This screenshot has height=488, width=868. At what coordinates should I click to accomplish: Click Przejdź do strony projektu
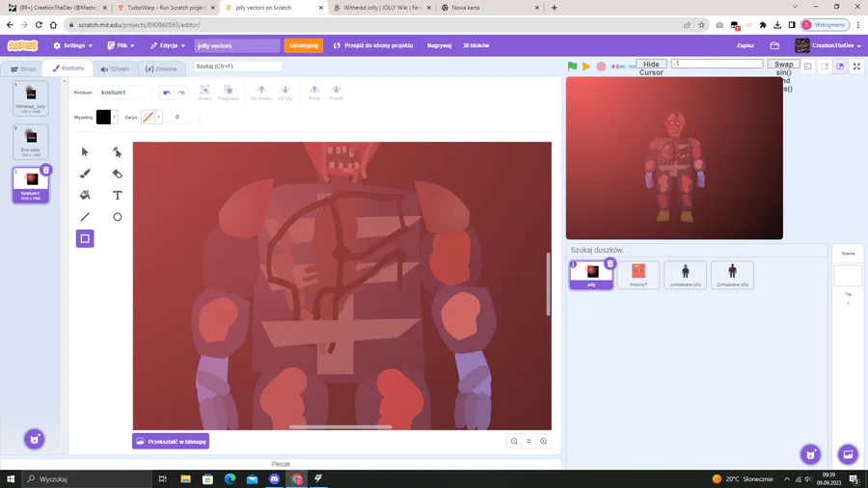(373, 45)
